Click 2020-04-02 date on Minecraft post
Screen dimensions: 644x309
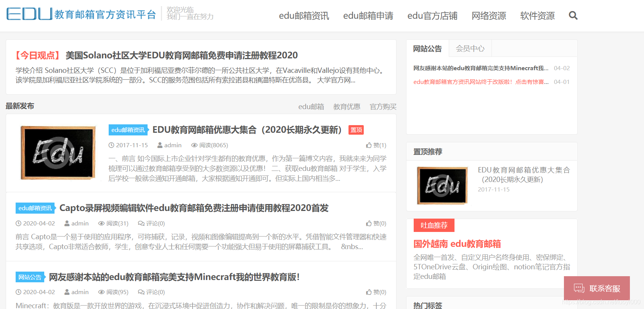[x=35, y=292]
